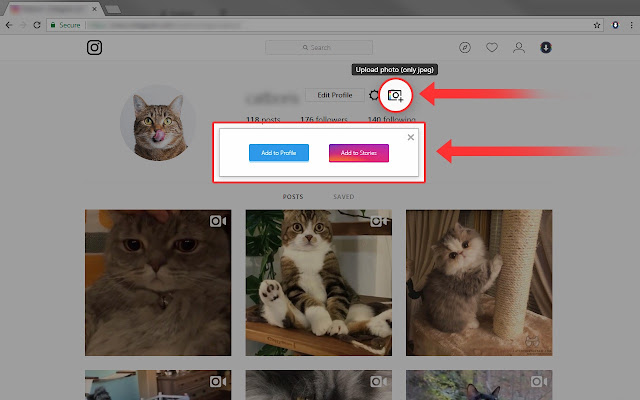Open the gray cat close-up post

click(158, 282)
